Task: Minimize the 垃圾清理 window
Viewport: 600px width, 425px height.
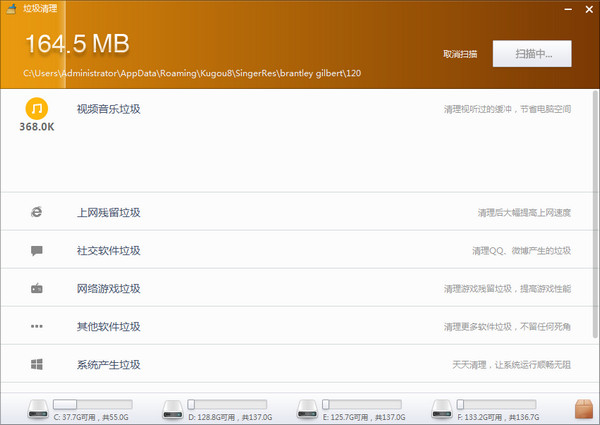Action: 568,7
